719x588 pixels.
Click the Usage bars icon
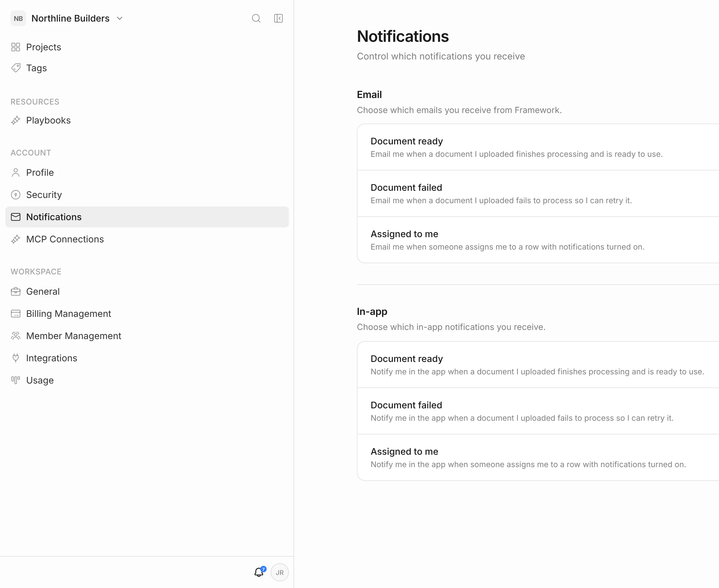(16, 380)
